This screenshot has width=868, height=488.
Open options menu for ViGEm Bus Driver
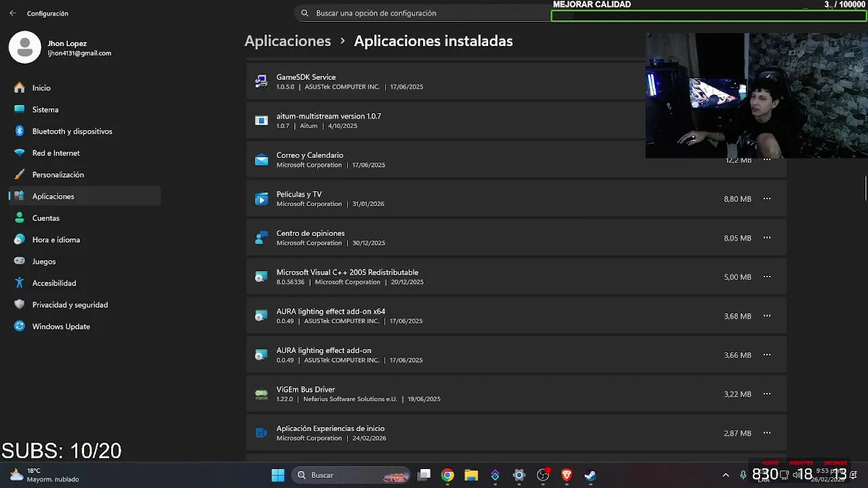pyautogui.click(x=767, y=394)
